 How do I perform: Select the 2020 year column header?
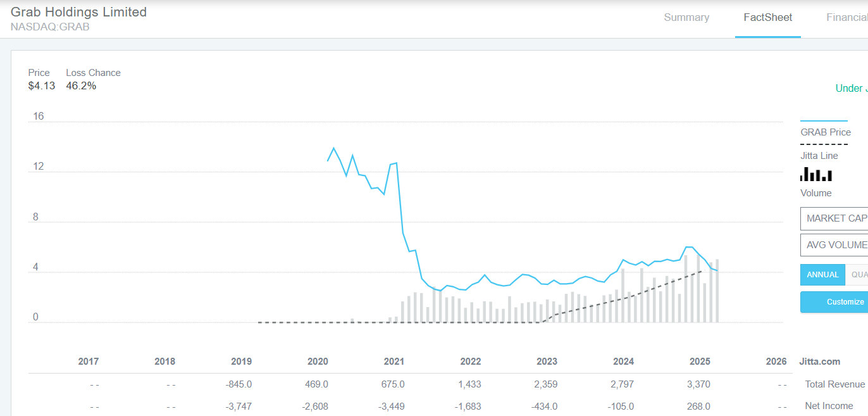tap(318, 362)
